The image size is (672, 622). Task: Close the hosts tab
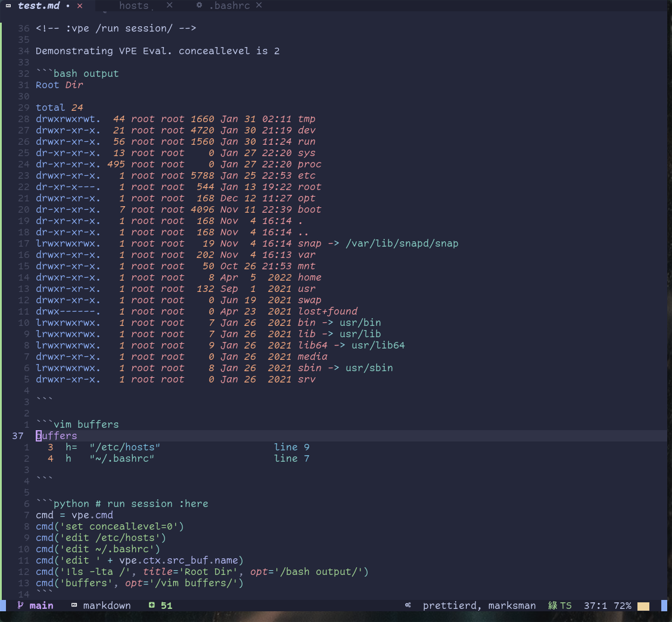coord(170,5)
